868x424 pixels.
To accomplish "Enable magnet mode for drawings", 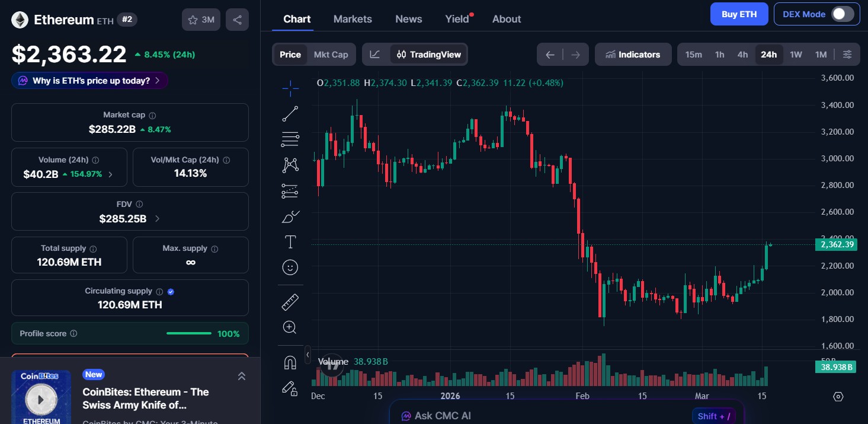I will pos(290,362).
